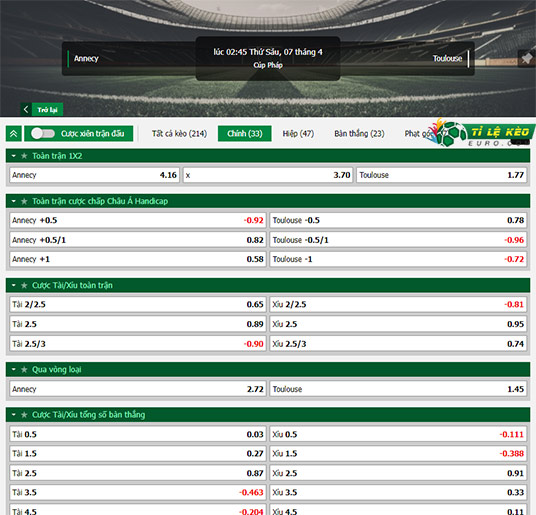Star the Qua vòng loại section
The height and width of the screenshot is (515, 536).
(x=24, y=370)
